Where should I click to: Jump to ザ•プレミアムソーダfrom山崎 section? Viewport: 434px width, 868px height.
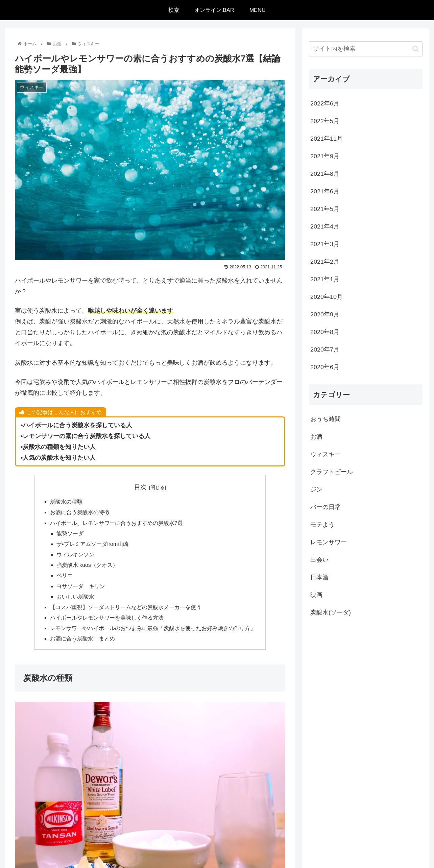tap(92, 544)
